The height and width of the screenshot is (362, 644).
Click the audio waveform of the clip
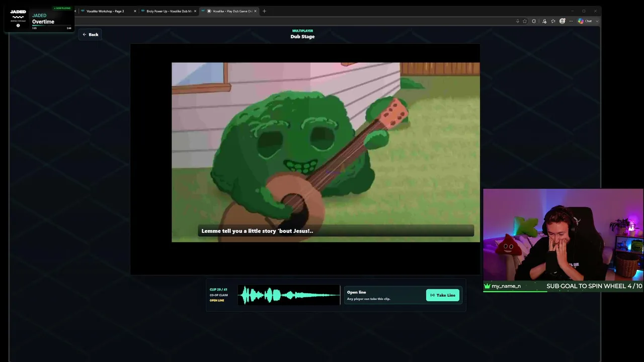coord(289,295)
